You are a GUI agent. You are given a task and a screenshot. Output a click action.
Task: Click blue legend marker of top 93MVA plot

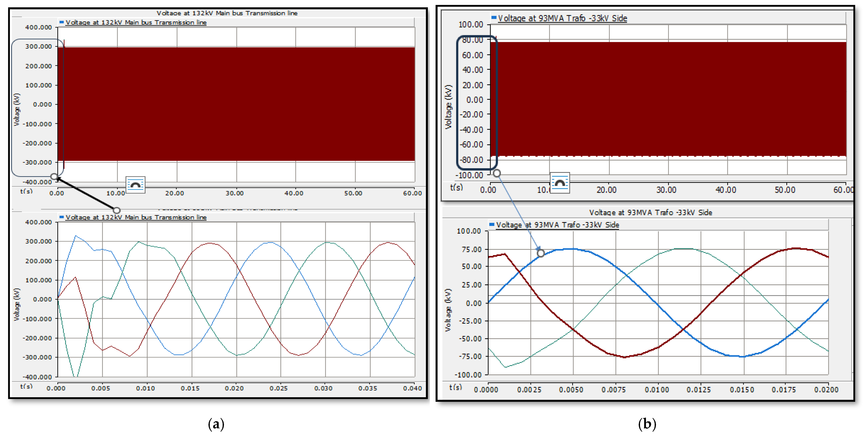coord(494,18)
